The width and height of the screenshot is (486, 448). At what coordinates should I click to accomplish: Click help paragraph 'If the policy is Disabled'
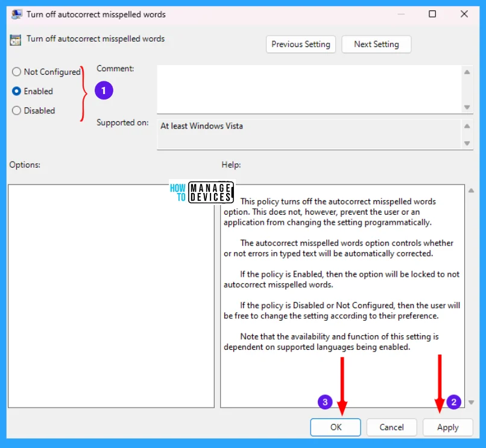[x=342, y=311]
